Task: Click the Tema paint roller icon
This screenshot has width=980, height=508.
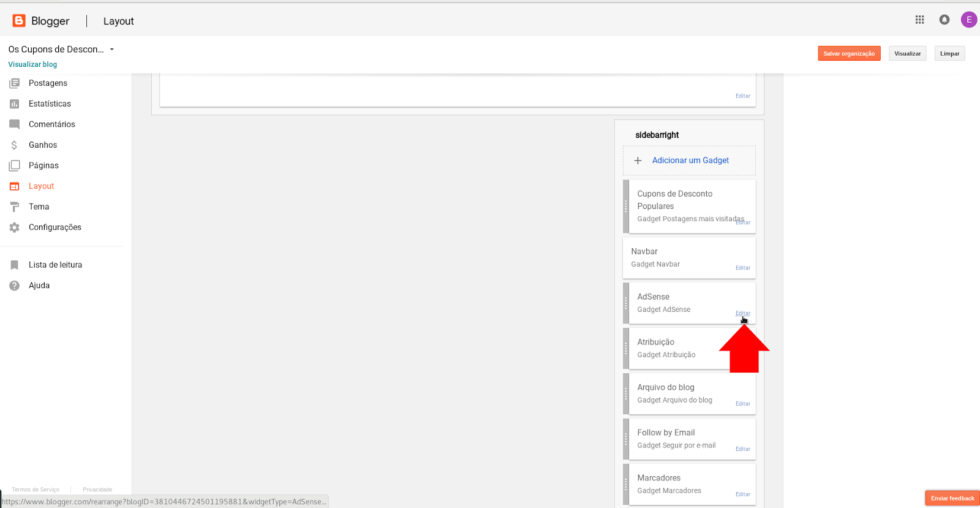Action: click(x=15, y=207)
